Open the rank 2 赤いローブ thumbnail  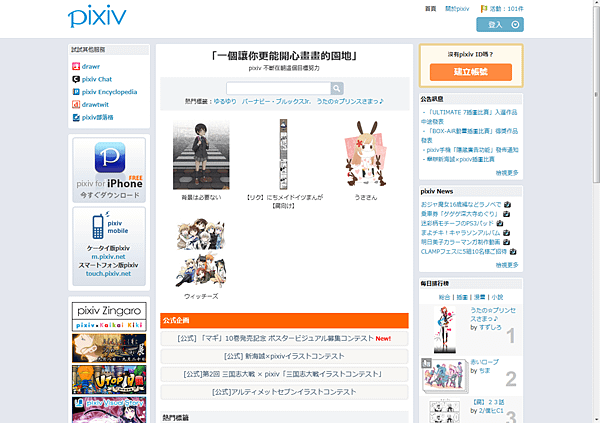[445, 377]
